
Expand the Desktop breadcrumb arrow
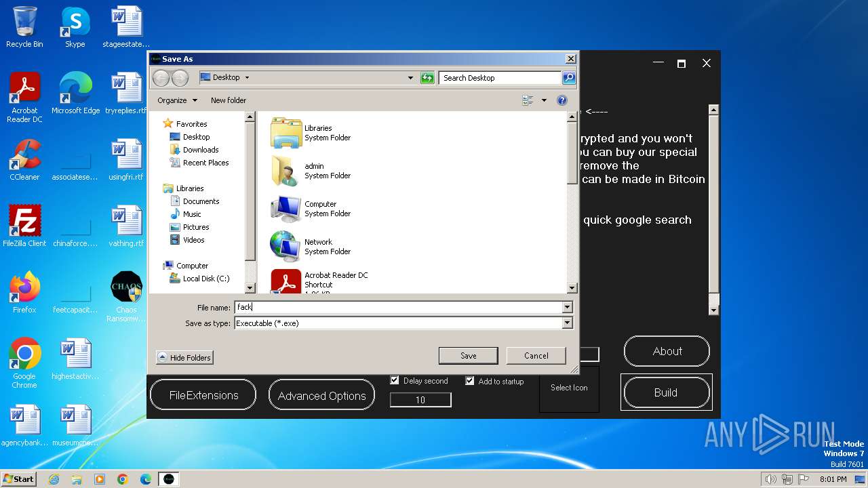click(x=247, y=78)
